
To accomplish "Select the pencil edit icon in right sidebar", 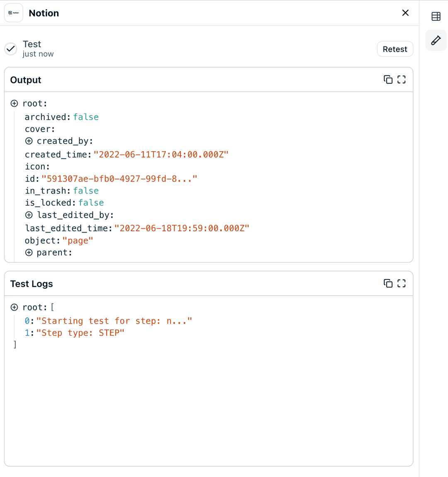I will [436, 40].
